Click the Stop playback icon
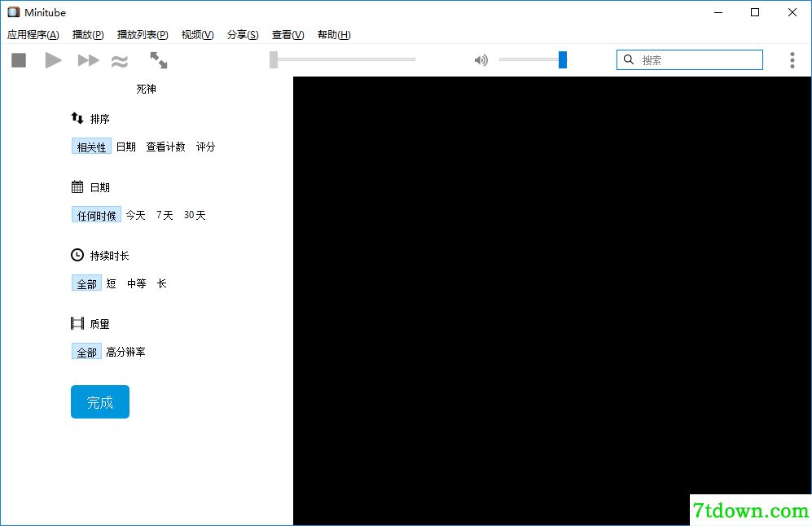This screenshot has height=526, width=812. pos(20,60)
